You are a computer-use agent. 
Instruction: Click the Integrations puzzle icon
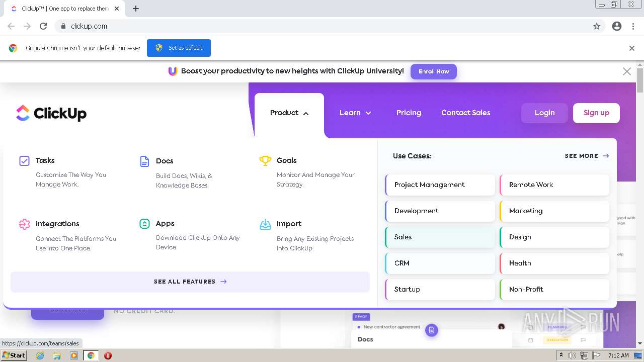(x=24, y=224)
